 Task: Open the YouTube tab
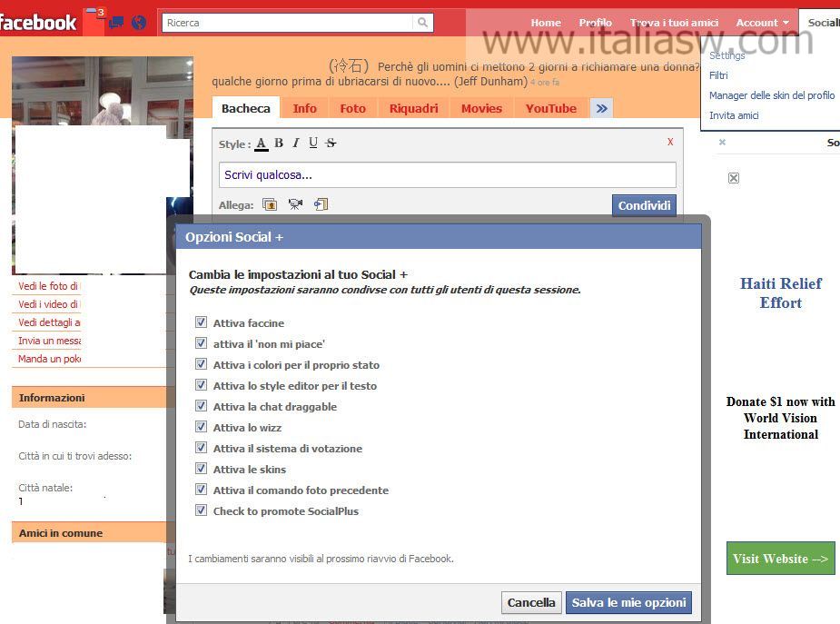[x=550, y=108]
